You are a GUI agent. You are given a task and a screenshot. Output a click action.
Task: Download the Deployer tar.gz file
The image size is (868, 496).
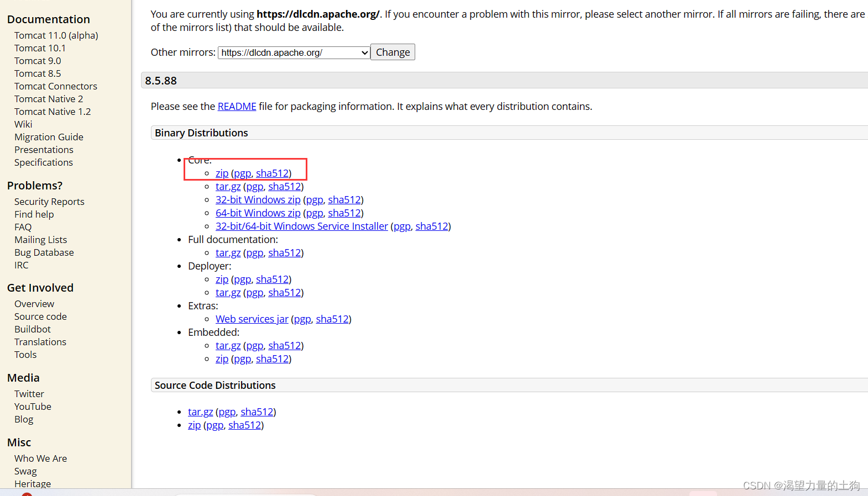point(228,293)
